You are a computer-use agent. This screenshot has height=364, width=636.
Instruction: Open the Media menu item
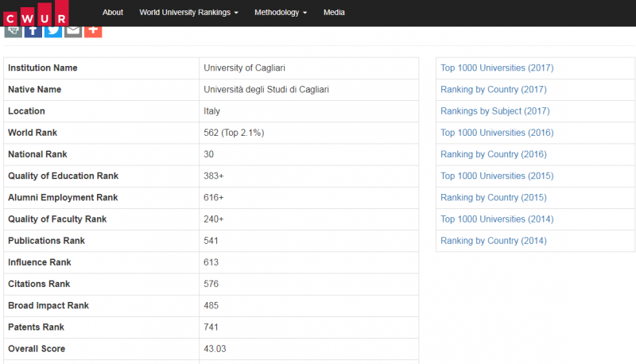334,13
